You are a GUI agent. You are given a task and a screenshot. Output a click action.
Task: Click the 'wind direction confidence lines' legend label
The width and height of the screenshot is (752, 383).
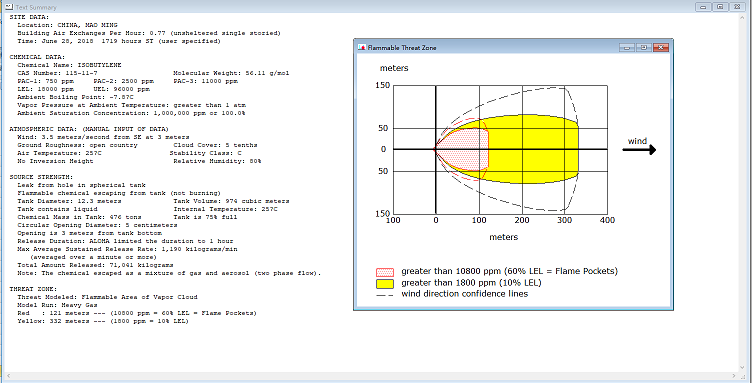[465, 294]
